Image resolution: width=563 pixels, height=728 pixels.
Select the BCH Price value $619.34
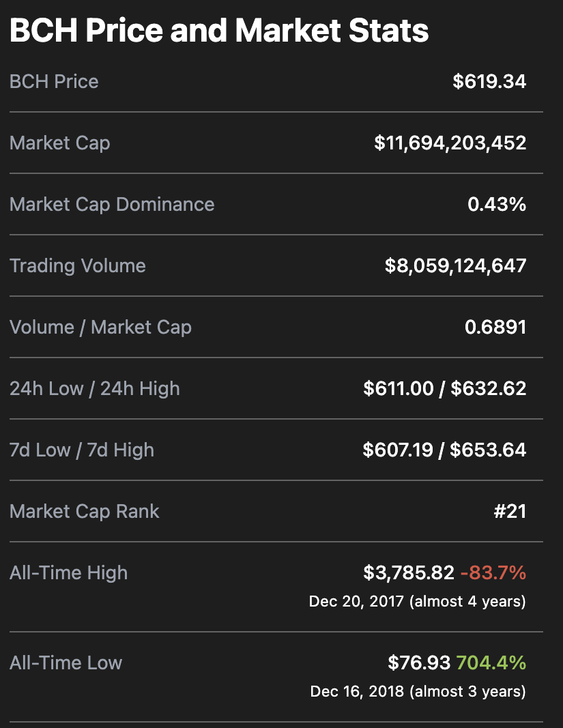coord(489,81)
